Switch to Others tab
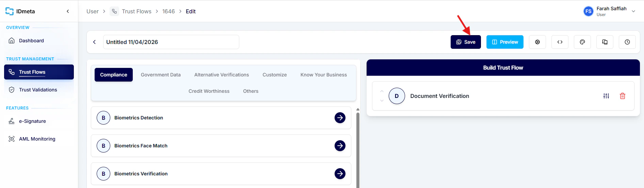Screen dimensions: 644x188 click(x=251, y=91)
